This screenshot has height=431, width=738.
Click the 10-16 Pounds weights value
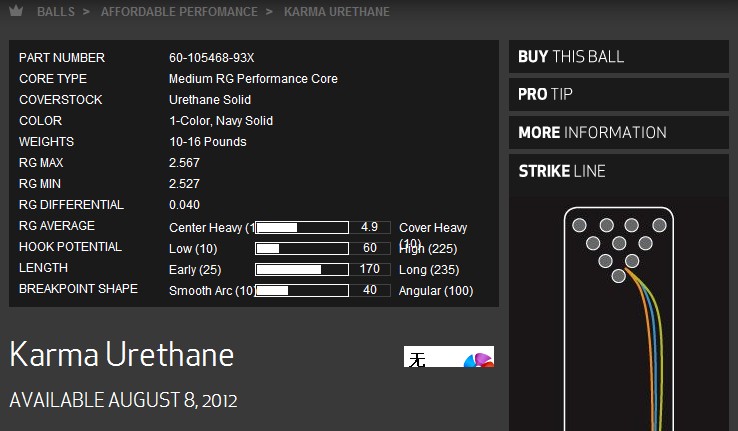(x=208, y=142)
